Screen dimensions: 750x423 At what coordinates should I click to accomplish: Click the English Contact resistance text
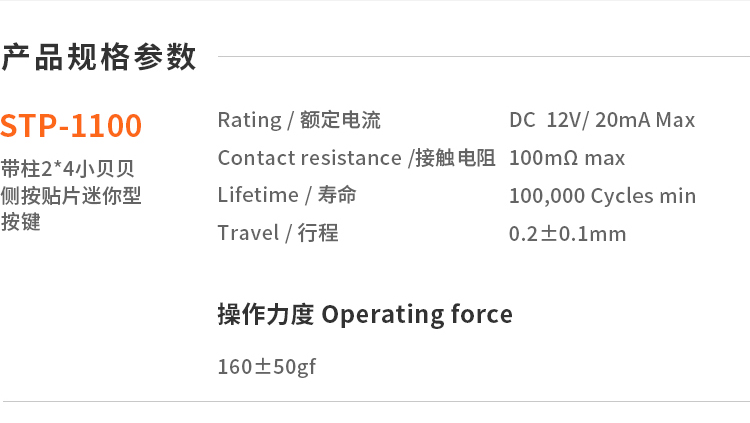click(309, 158)
